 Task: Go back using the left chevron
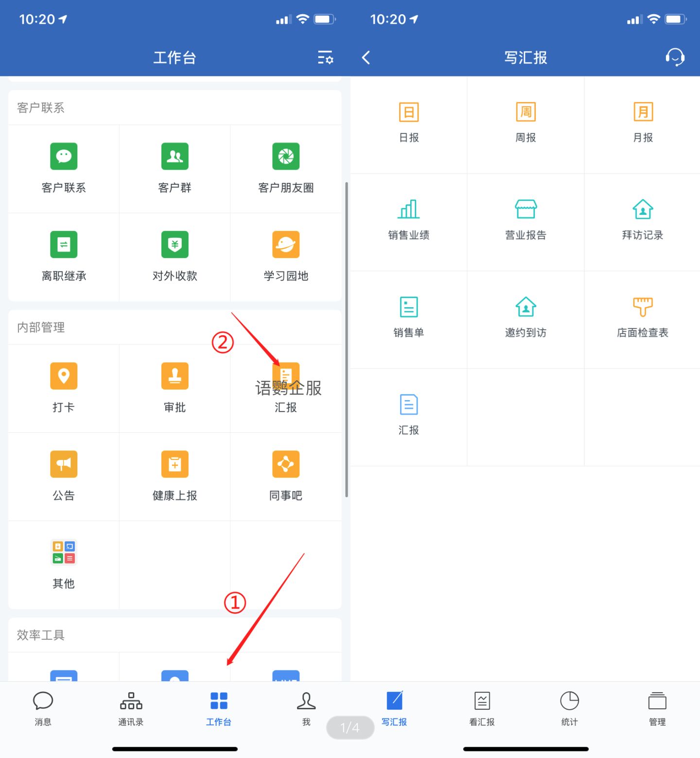367,57
